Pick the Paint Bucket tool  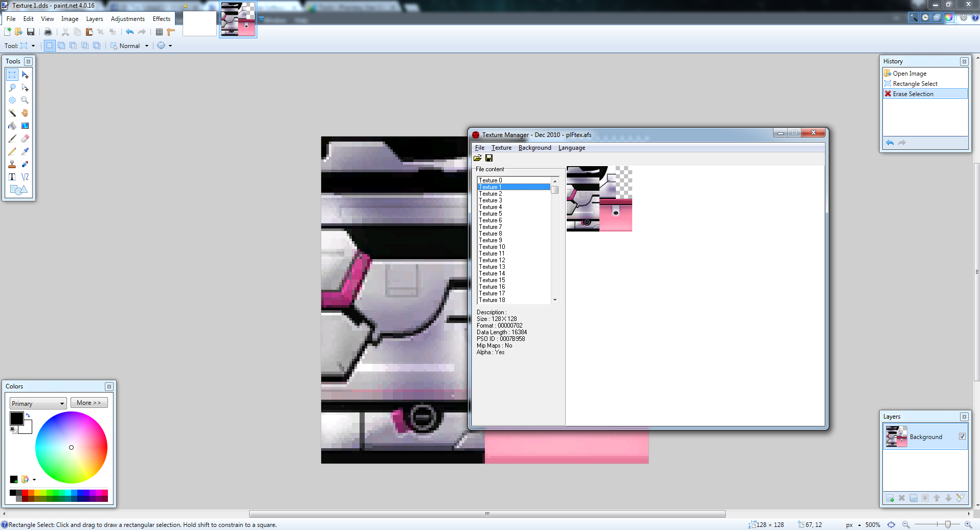[12, 126]
